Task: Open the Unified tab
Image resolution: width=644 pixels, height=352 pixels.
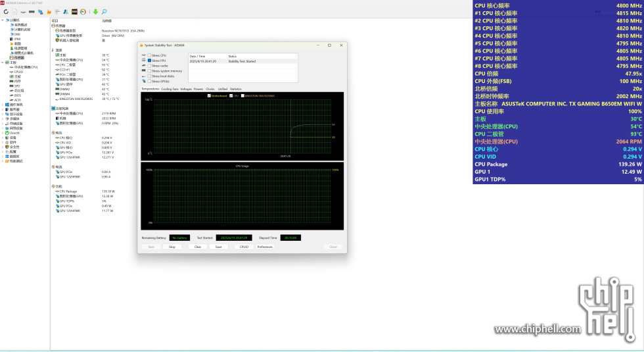Action: [223, 89]
